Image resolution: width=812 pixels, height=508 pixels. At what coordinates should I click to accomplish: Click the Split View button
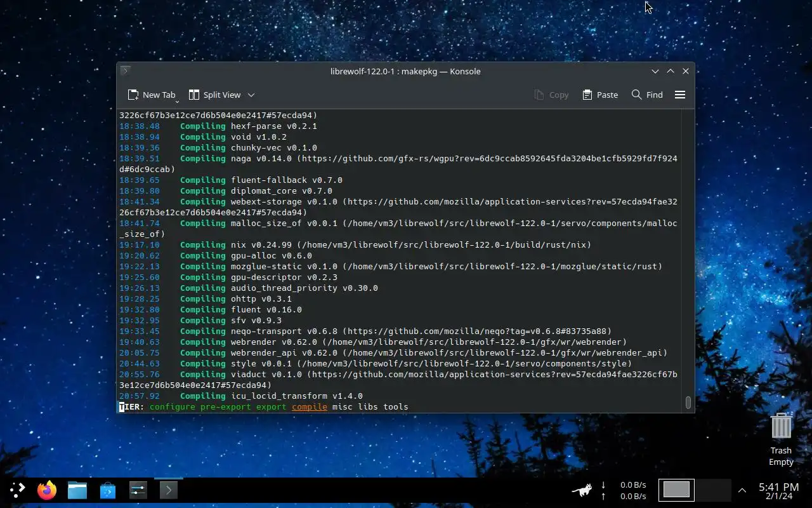click(x=214, y=95)
